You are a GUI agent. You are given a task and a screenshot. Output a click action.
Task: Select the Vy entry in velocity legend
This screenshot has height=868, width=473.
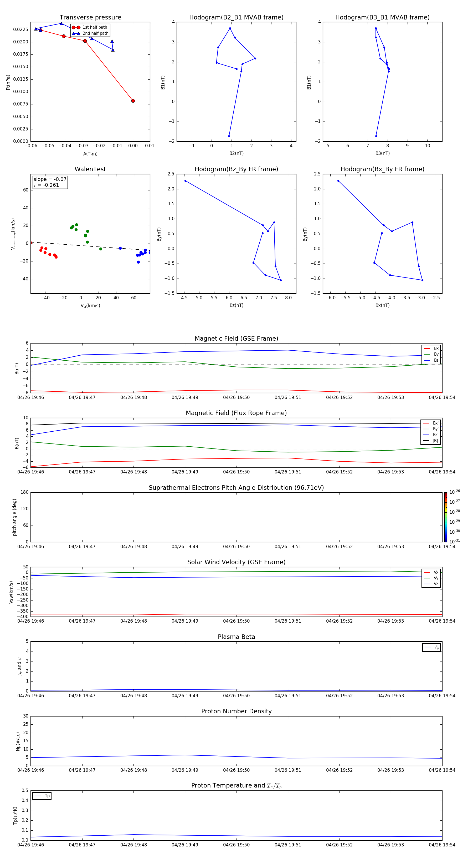click(x=431, y=578)
